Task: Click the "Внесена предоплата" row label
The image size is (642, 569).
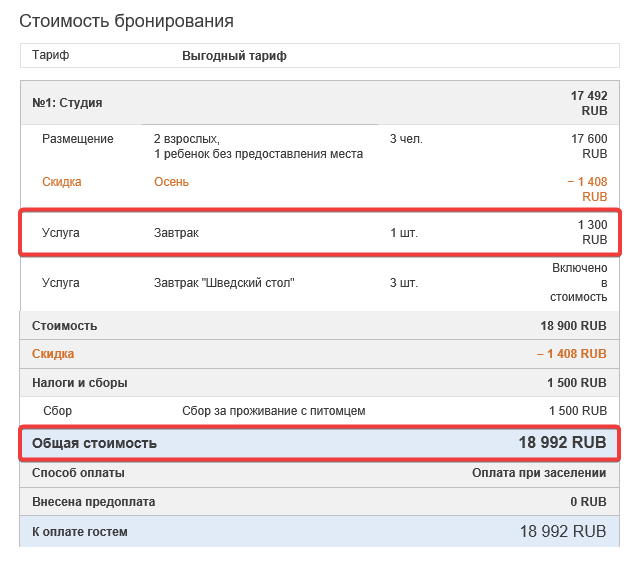Action: coord(93,502)
